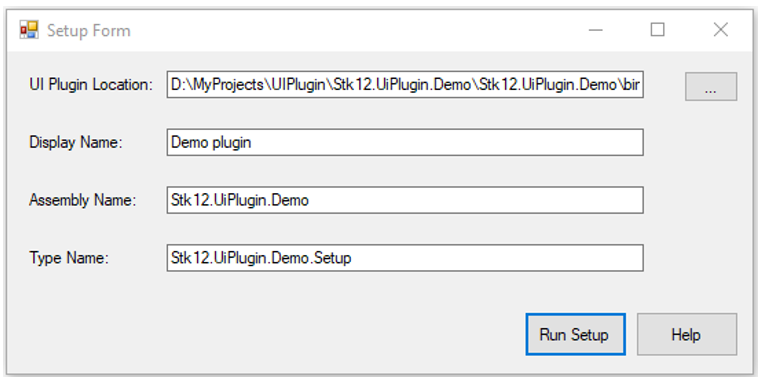Click the 'Stk12.UiPlugin.Demo.Setup' text value
Viewport: 762px width, 377px height.
tap(260, 257)
